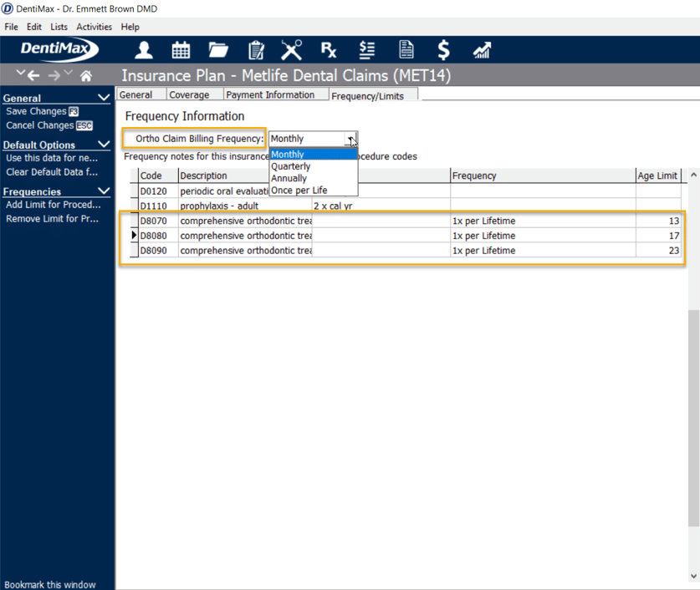
Task: Open the payments dollar sign icon
Action: pos(443,50)
